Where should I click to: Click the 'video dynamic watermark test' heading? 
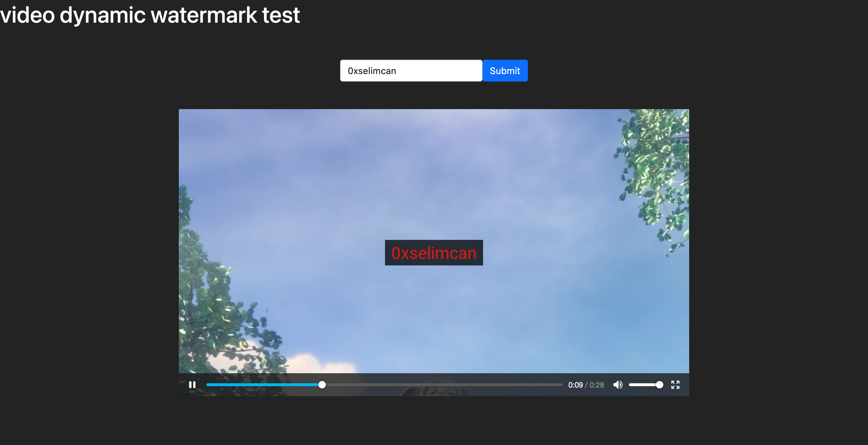point(150,15)
